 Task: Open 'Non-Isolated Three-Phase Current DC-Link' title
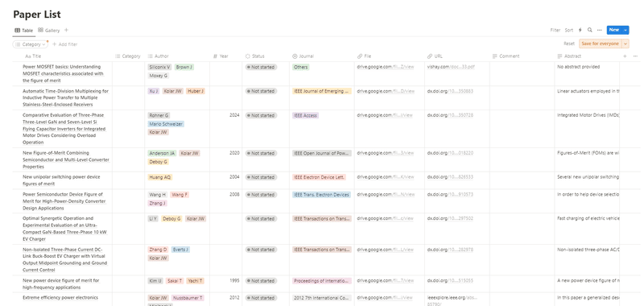click(x=65, y=259)
